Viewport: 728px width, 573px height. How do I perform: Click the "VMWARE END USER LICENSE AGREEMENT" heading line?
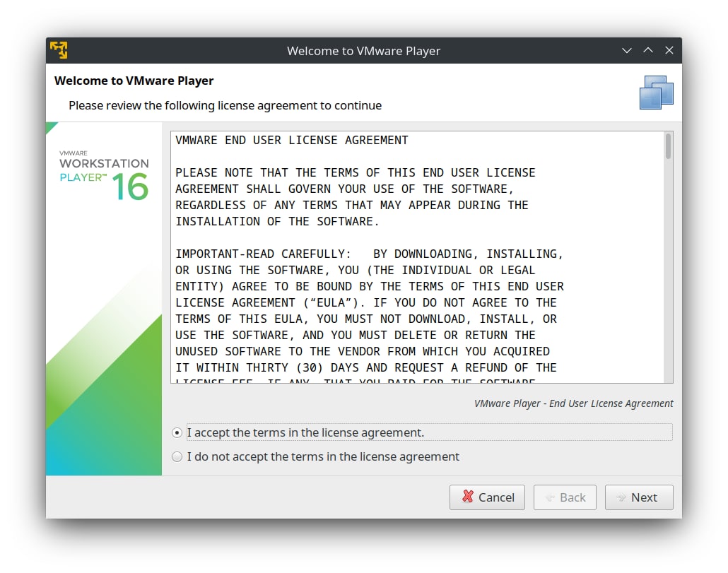(292, 140)
